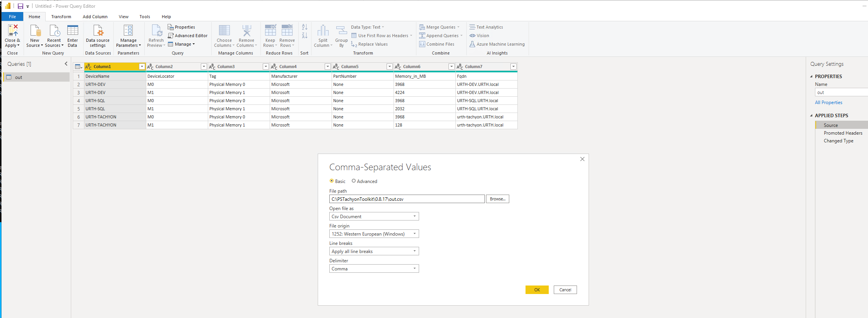Viewport: 868px width, 318px height.
Task: Select the Advanced radio button
Action: pyautogui.click(x=354, y=181)
